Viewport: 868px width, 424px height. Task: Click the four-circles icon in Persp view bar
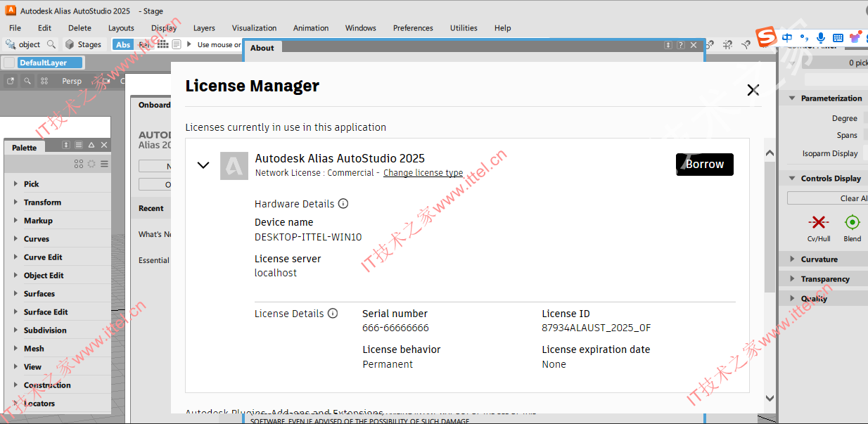(44, 81)
